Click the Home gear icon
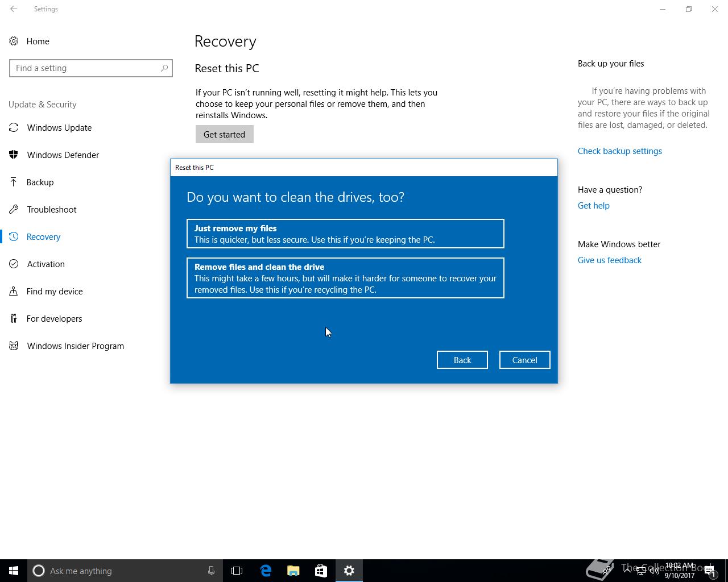728x582 pixels. 14,41
